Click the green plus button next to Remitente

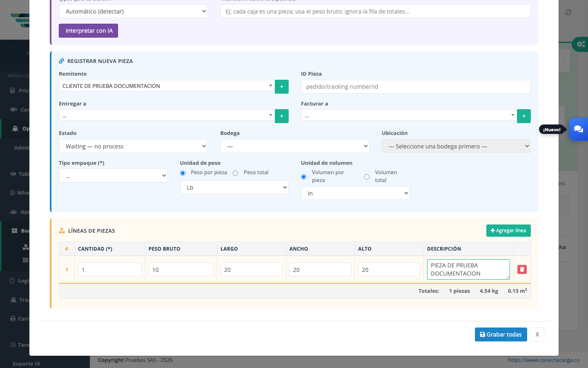pyautogui.click(x=282, y=87)
